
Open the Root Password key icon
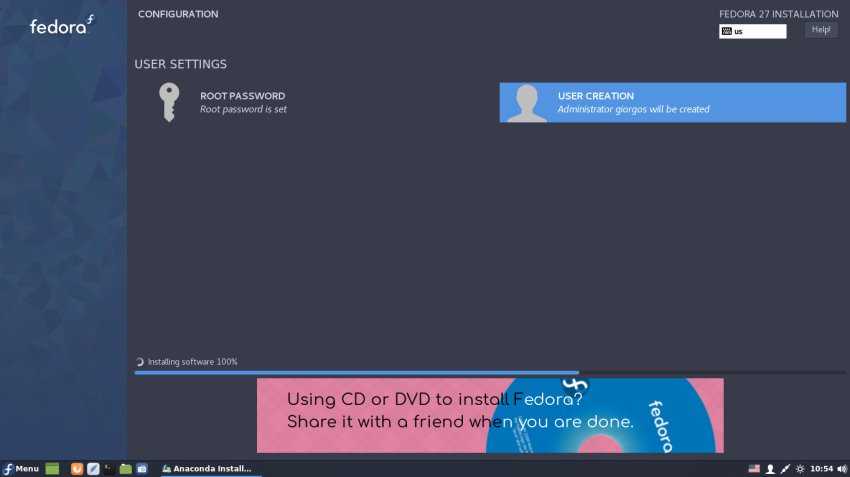169,102
